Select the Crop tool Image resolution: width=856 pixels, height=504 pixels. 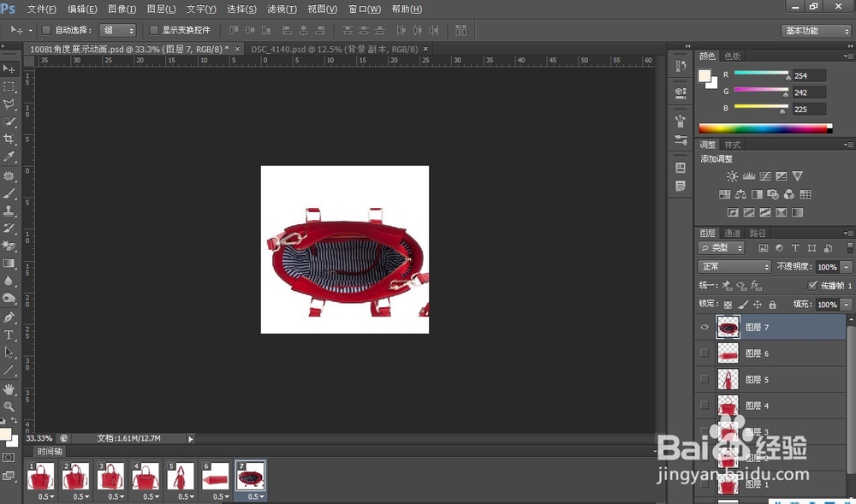[x=9, y=139]
